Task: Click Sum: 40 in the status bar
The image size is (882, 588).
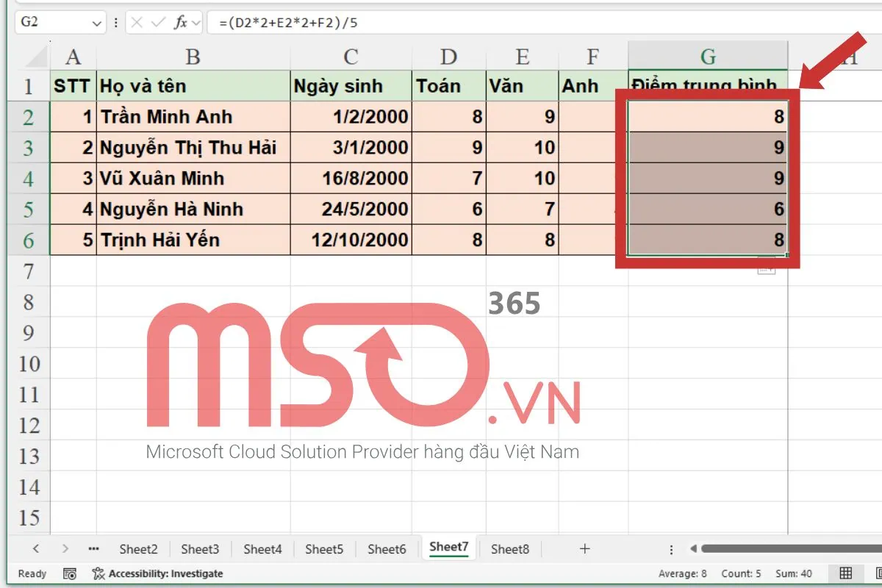Action: point(793,573)
